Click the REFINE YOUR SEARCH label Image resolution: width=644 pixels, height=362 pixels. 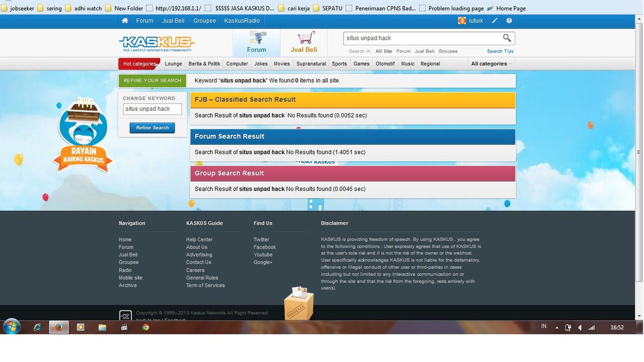152,80
